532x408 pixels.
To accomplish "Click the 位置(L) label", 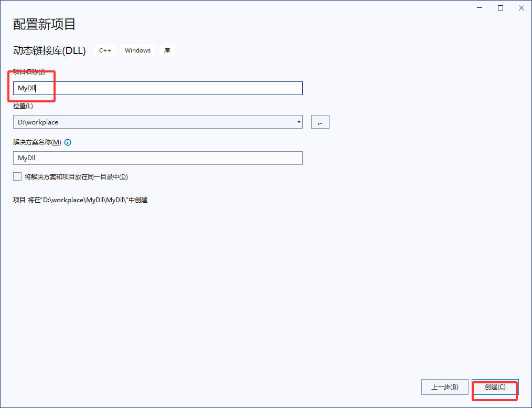I will tap(23, 106).
